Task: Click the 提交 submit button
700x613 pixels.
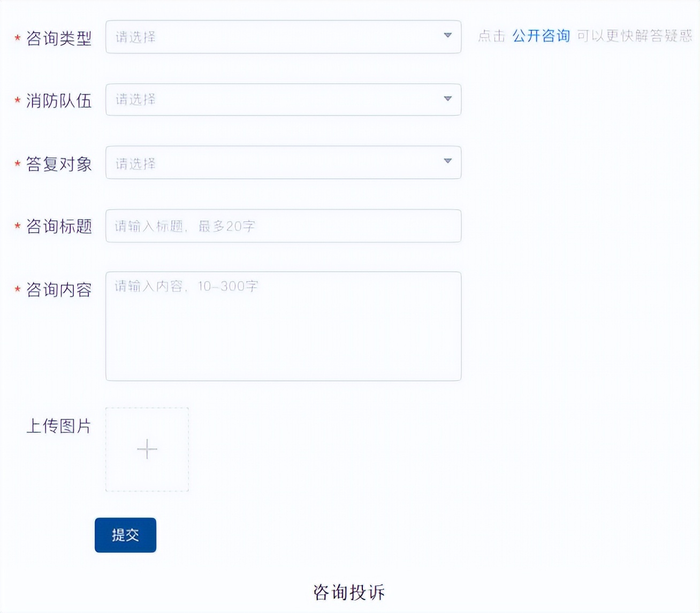Action: (125, 535)
